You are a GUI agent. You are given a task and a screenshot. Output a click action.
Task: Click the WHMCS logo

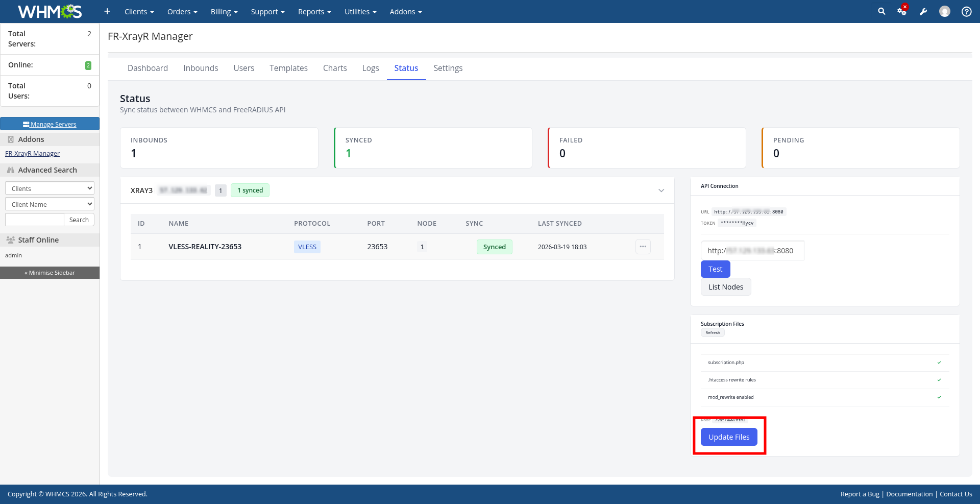click(x=50, y=11)
